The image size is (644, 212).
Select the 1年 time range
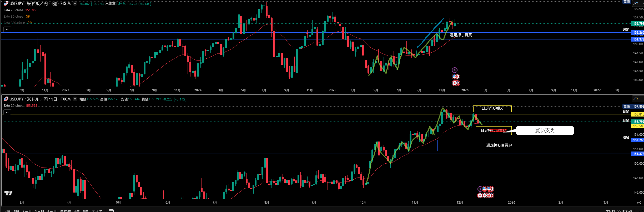[x=77, y=211]
